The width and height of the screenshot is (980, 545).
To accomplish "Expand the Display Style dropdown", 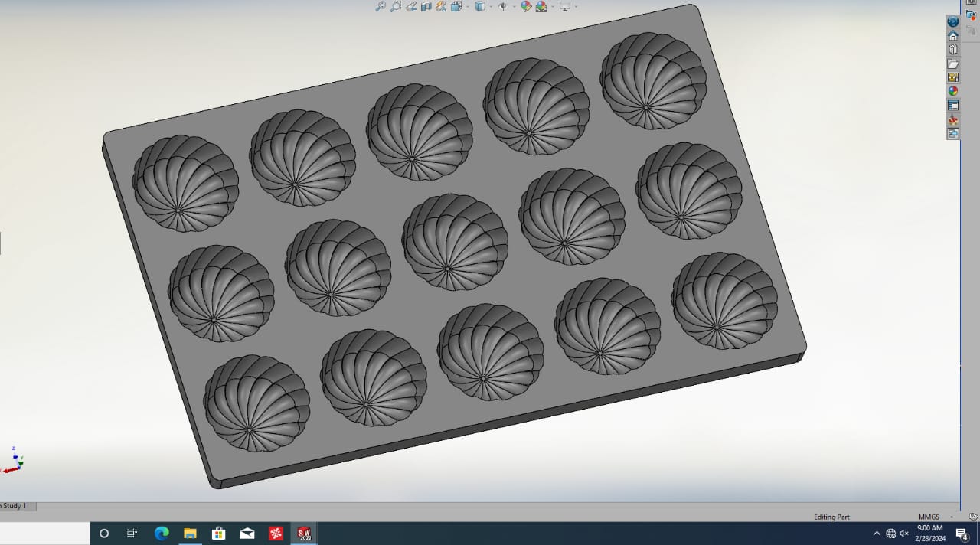I will pyautogui.click(x=491, y=7).
